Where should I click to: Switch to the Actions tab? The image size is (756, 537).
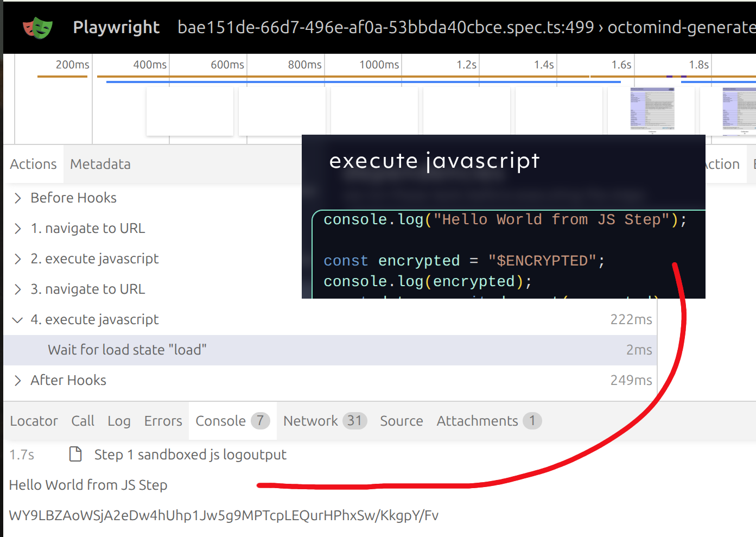33,164
